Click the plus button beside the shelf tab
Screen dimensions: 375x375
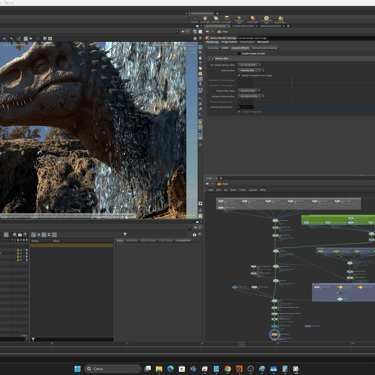tap(218, 13)
